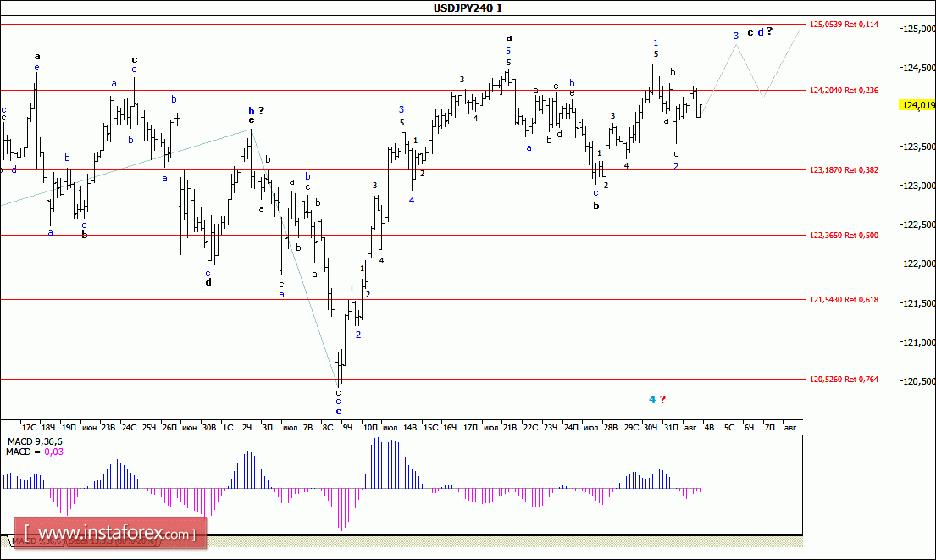936x560 pixels.
Task: Click the 124,500 price axis value
Action: [919, 68]
